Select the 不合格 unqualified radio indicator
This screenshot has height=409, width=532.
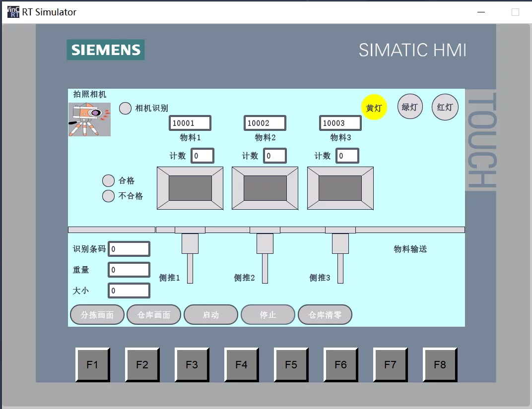pyautogui.click(x=108, y=196)
